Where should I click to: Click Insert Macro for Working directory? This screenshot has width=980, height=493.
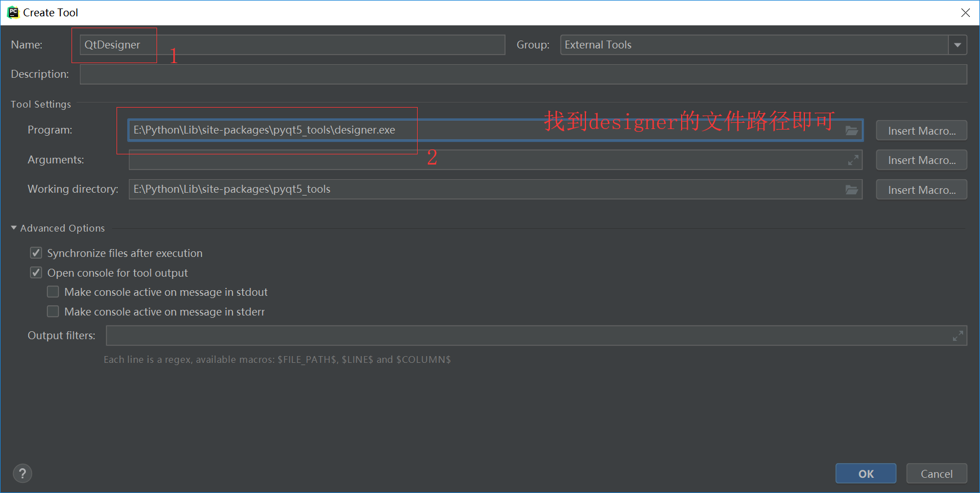(921, 190)
